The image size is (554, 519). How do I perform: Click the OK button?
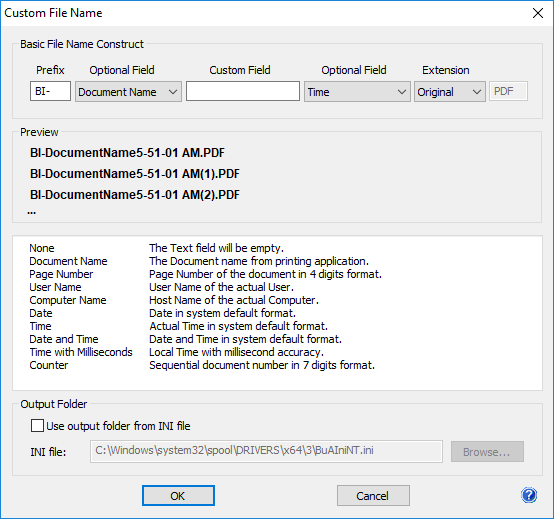178,496
